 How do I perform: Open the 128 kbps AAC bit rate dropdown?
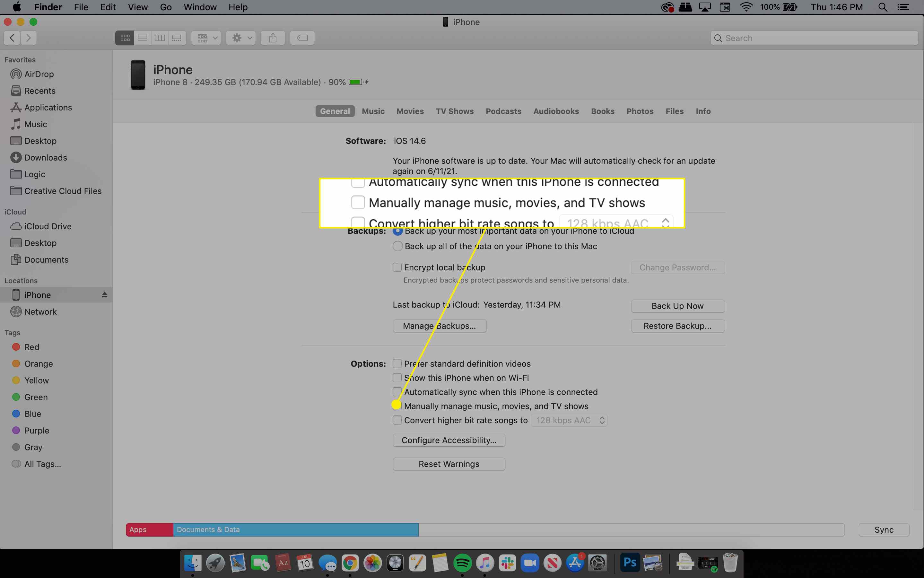[569, 420]
